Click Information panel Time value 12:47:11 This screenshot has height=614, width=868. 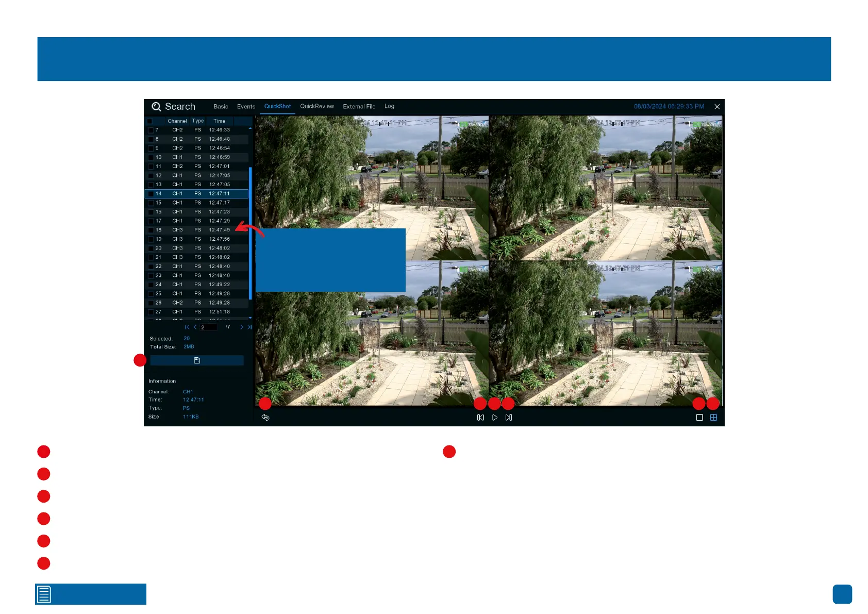[x=193, y=400]
